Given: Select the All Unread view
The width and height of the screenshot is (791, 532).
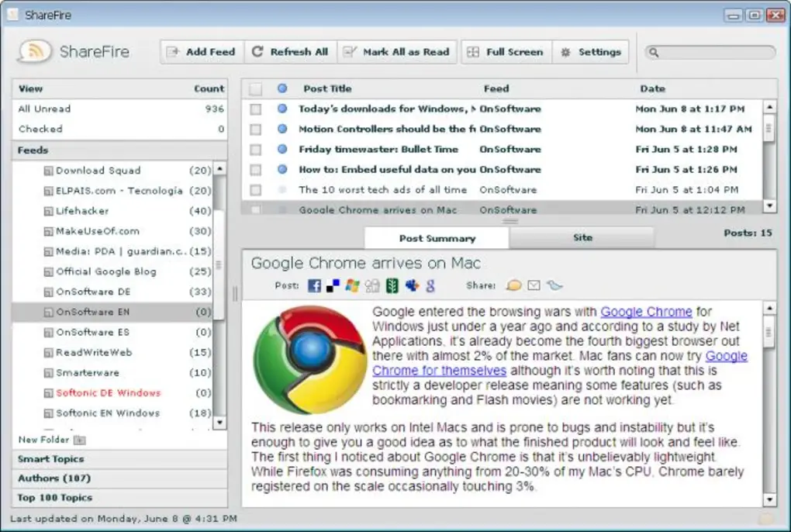Looking at the screenshot, I should pos(119,109).
